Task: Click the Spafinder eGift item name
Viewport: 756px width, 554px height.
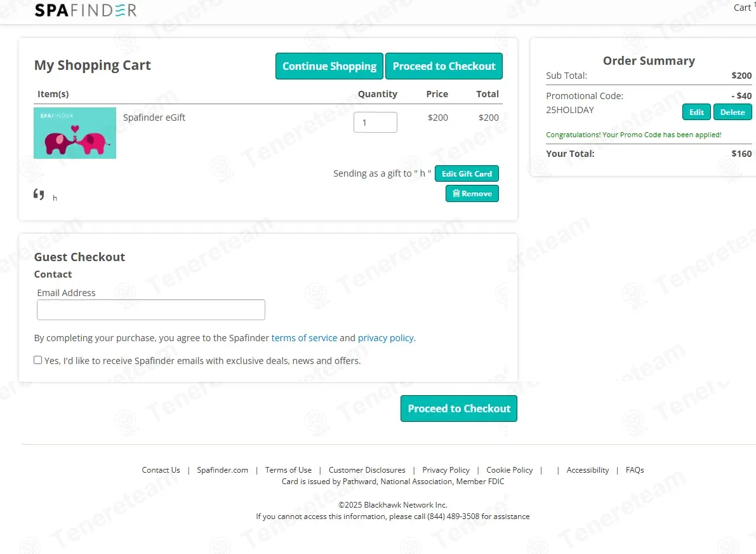Action: pyautogui.click(x=154, y=118)
